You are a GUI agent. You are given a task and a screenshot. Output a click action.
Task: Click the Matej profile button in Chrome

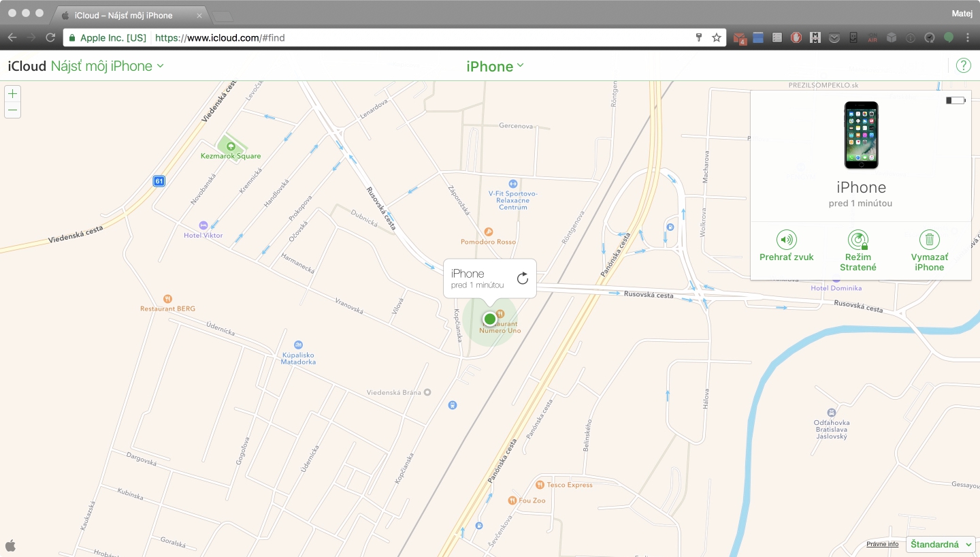(x=962, y=14)
